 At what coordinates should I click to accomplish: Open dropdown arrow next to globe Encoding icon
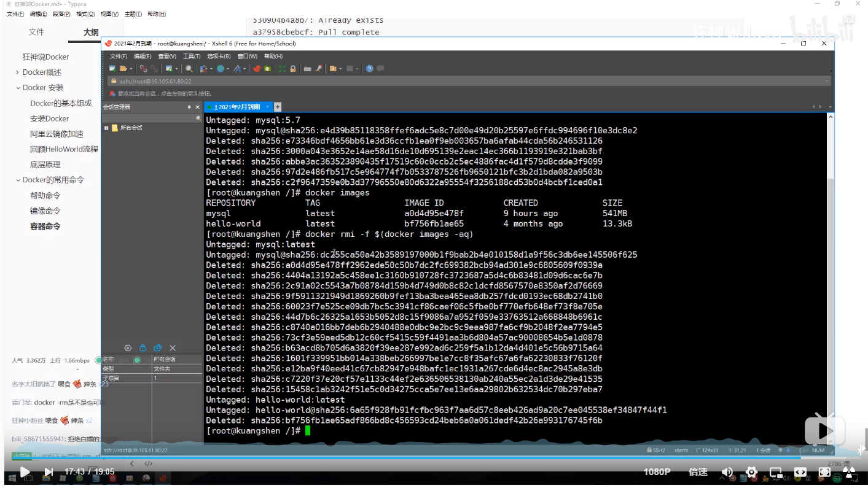tap(228, 69)
